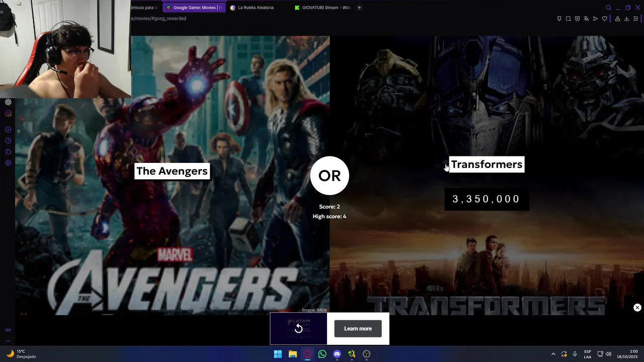Viewport: 644px width, 362px height.
Task: Open the Windows Start menu
Action: [278, 354]
